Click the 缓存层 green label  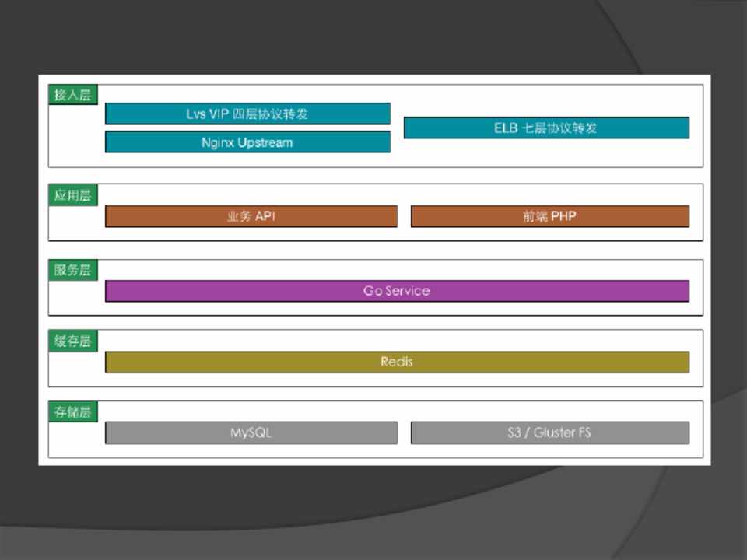click(72, 341)
